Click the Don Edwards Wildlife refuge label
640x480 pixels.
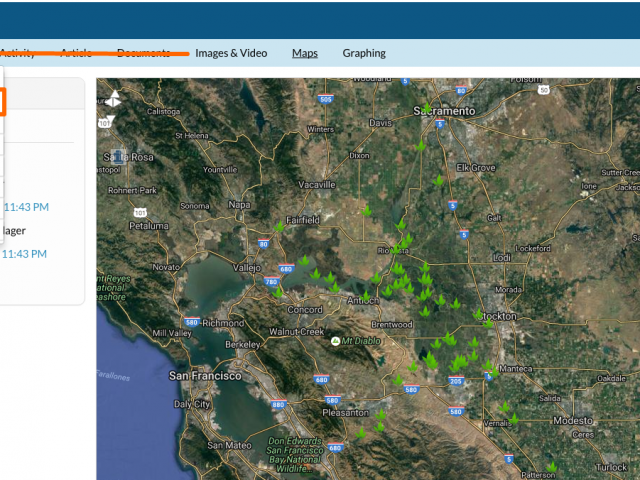294,454
